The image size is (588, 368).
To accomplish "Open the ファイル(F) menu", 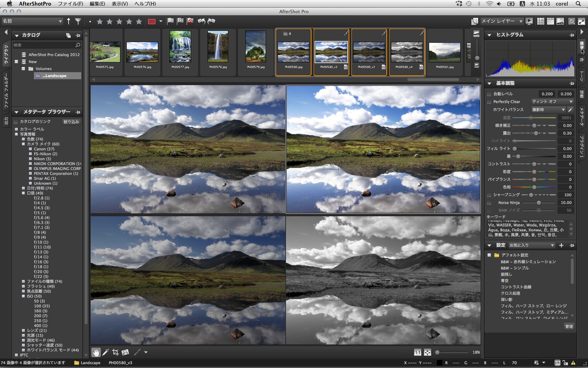I will click(x=70, y=4).
